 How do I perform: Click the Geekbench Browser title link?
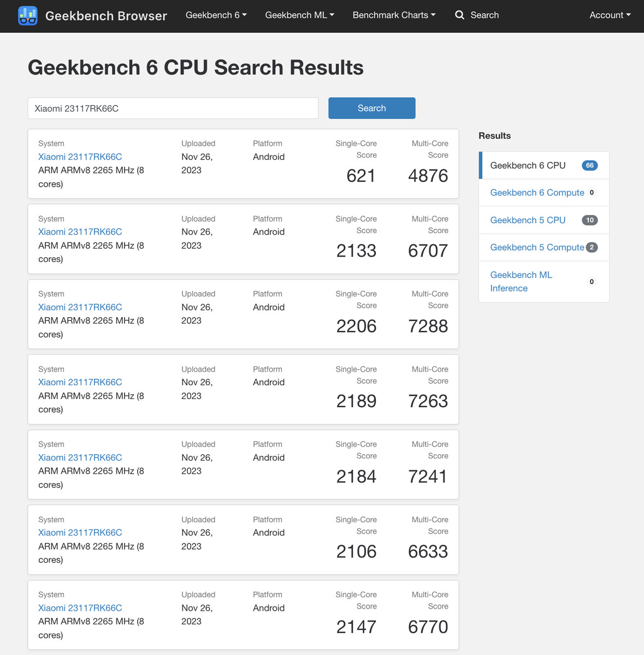click(106, 16)
